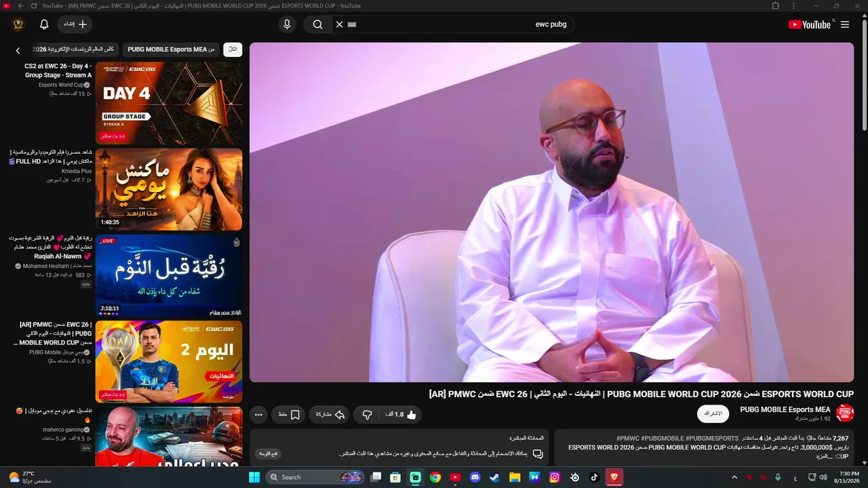
Task: Open the 'ماكنش يومي' movie thumbnail
Action: [169, 189]
